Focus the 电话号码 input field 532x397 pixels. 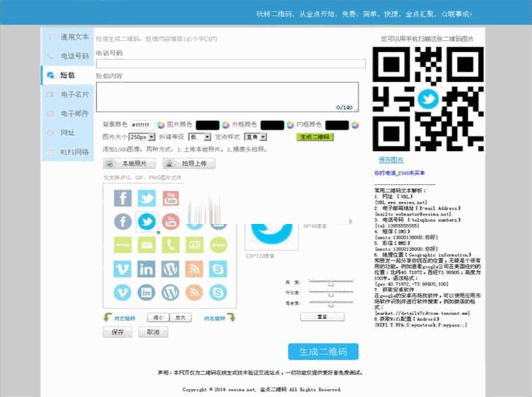(x=231, y=64)
